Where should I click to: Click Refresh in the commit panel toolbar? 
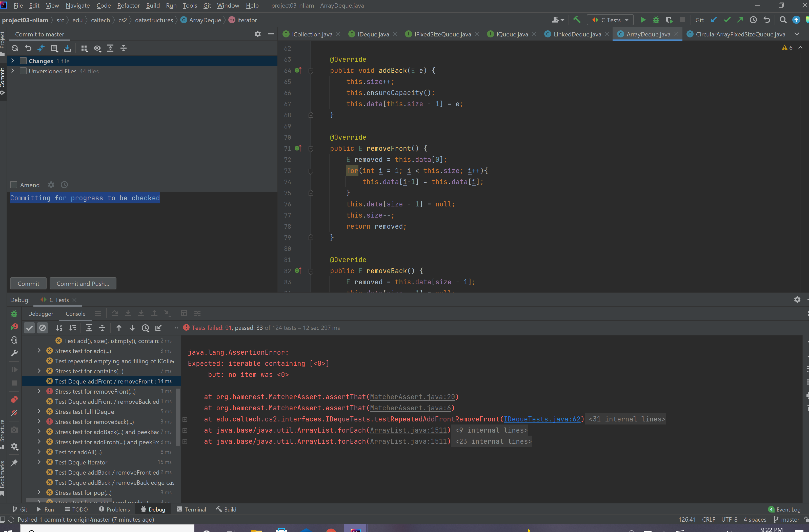pos(15,48)
